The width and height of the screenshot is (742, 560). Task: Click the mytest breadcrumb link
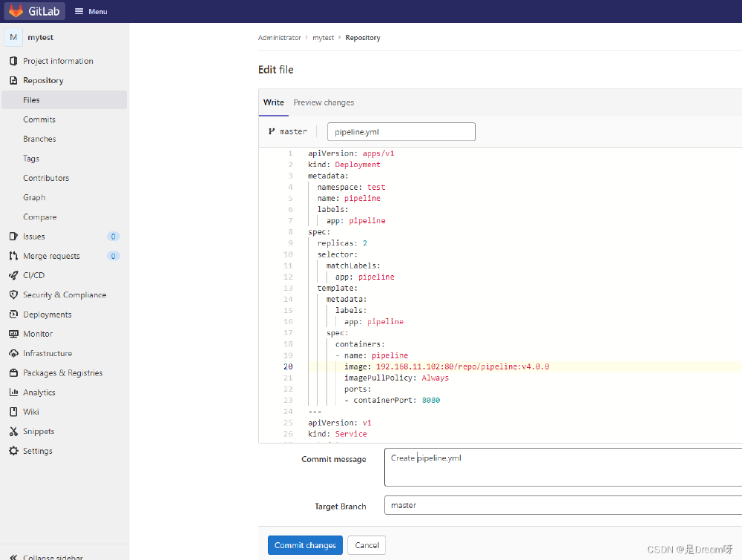point(324,38)
